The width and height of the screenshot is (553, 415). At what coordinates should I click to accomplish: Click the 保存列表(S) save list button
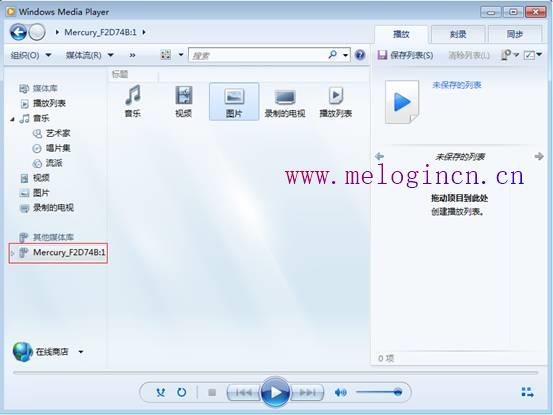[x=405, y=55]
